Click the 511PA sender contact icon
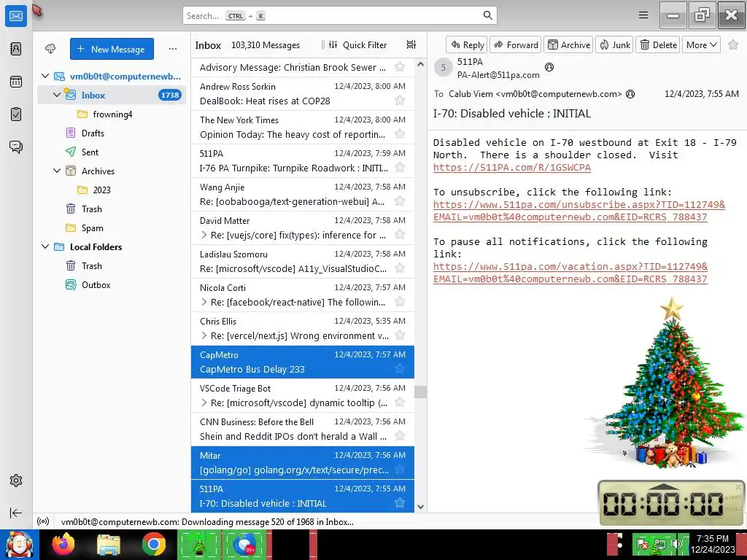 click(549, 67)
